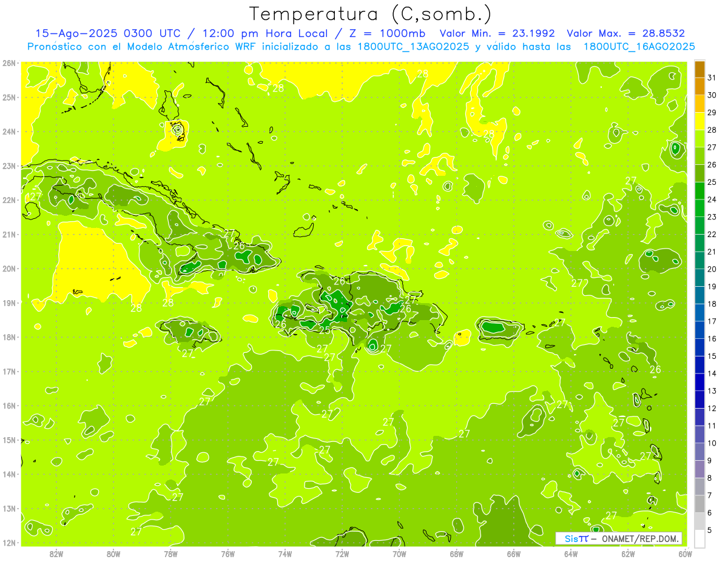Click the colorbar label 13
Viewport: 728px width, 562px height.
[x=712, y=391]
